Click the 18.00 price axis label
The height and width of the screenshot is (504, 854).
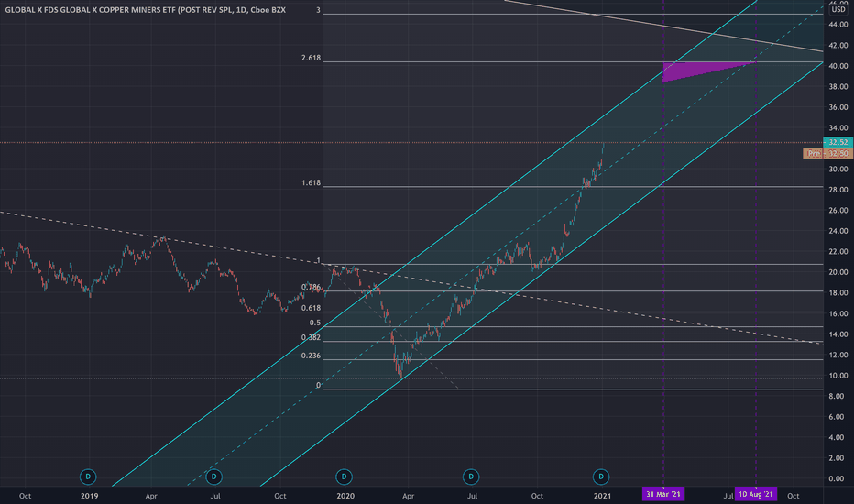point(838,293)
